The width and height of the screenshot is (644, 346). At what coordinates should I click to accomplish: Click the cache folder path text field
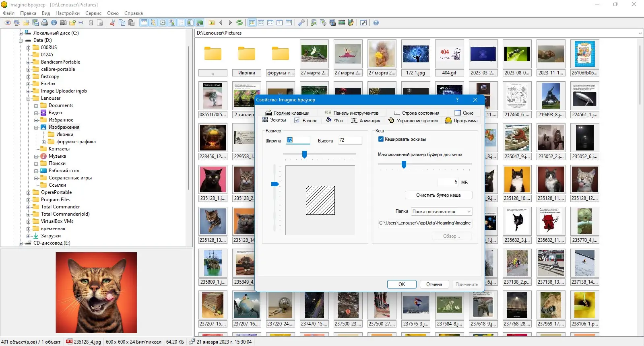tap(425, 223)
